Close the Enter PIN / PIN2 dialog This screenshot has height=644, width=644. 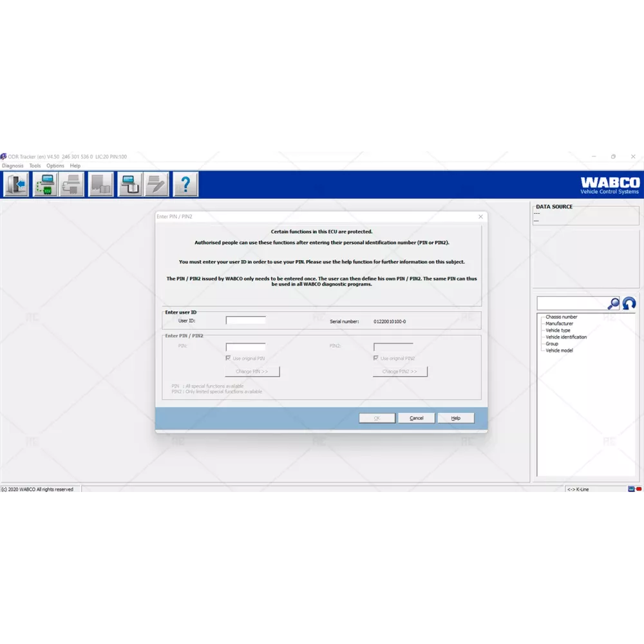pos(480,217)
